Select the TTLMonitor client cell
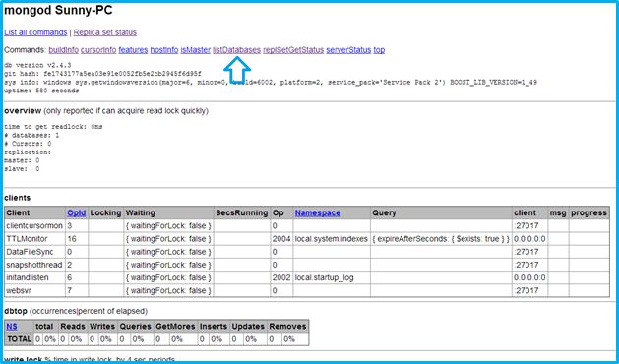 34,239
